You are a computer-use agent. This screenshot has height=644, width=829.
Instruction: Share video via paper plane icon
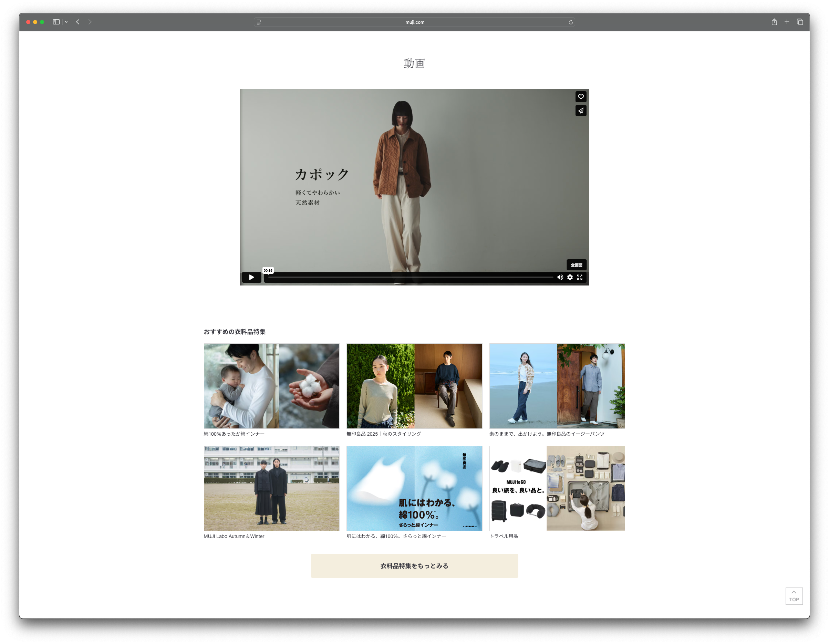tap(581, 111)
